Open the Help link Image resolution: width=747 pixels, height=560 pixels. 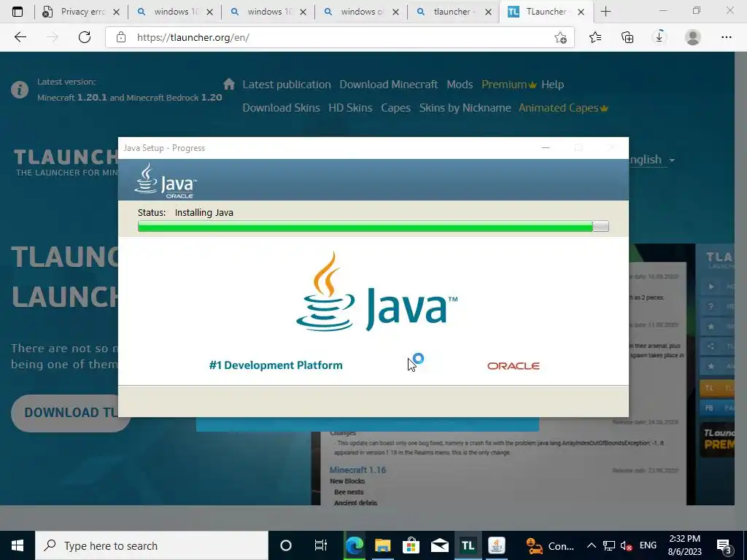tap(552, 85)
